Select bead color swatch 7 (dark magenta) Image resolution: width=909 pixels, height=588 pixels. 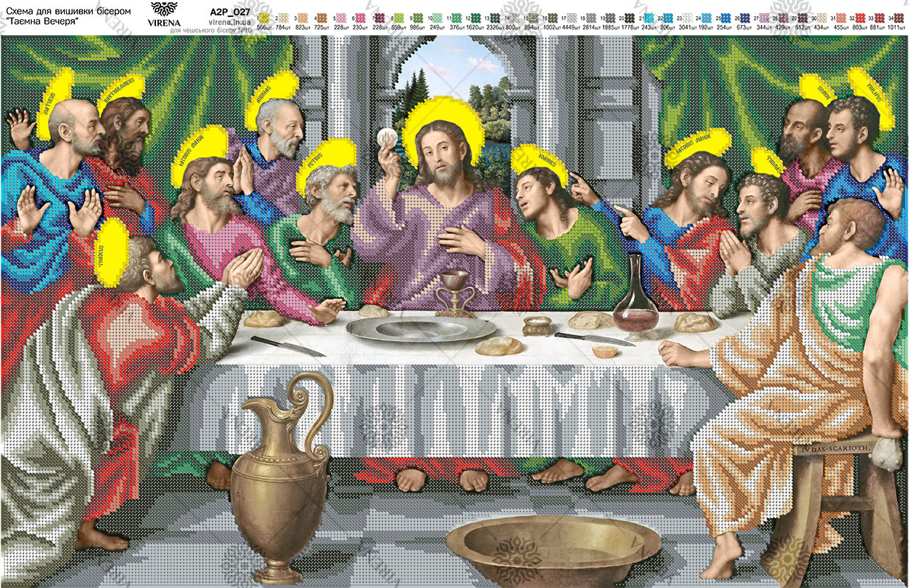379,17
